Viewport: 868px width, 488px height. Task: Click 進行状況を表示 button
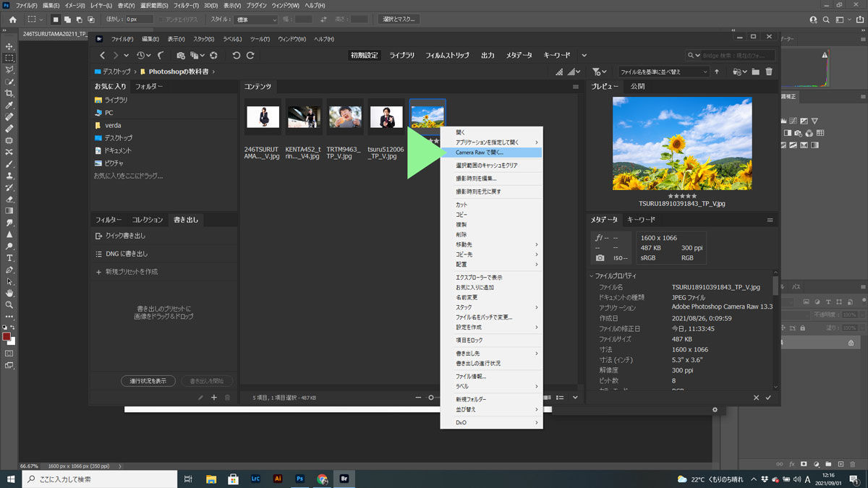coord(148,381)
